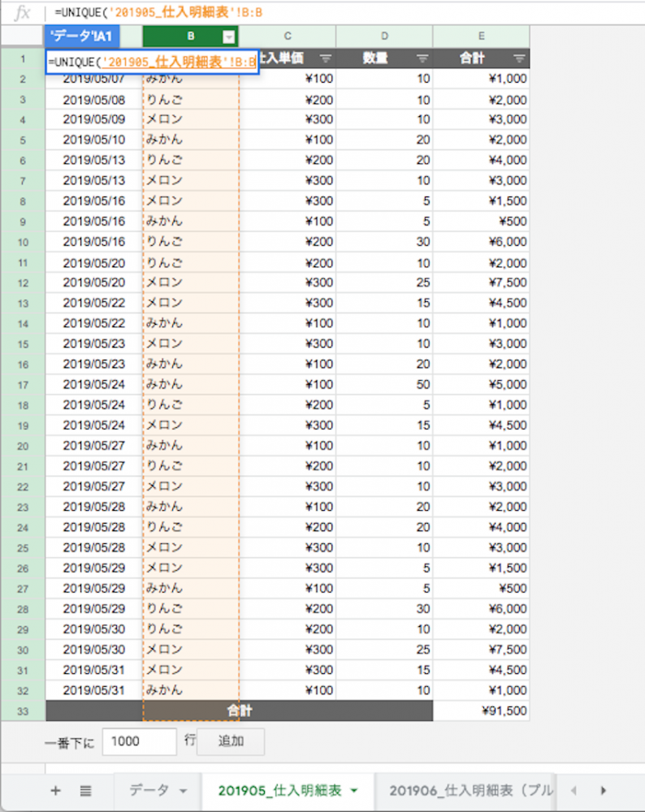645x812 pixels.
Task: Select row 33 header
Action: [23, 710]
